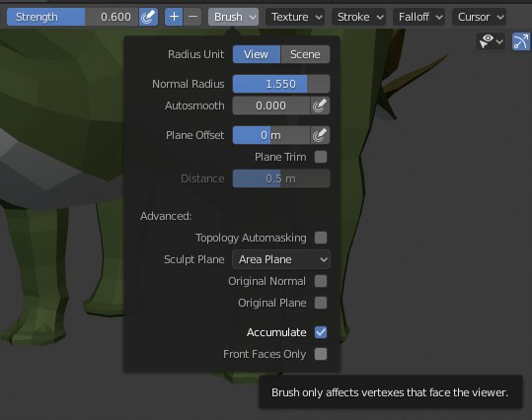Select the Add direction plus button

click(x=174, y=17)
